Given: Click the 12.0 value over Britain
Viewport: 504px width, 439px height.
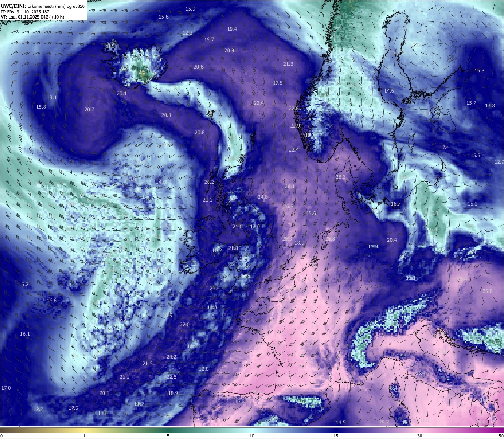Looking at the screenshot, I should point(255,226).
